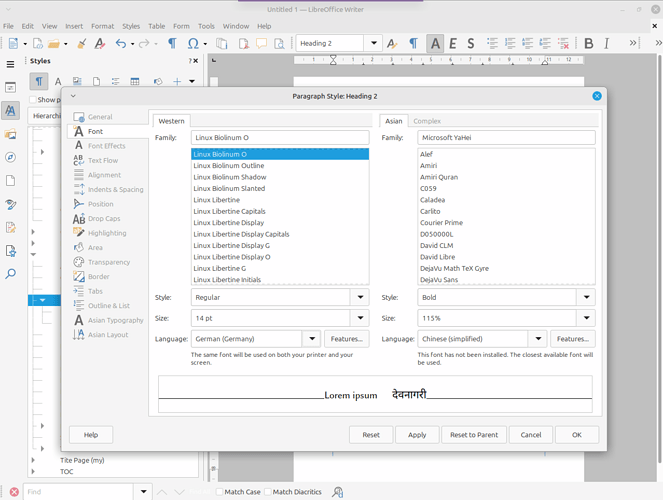This screenshot has height=500, width=663.
Task: Click the Bold B icon
Action: point(588,44)
